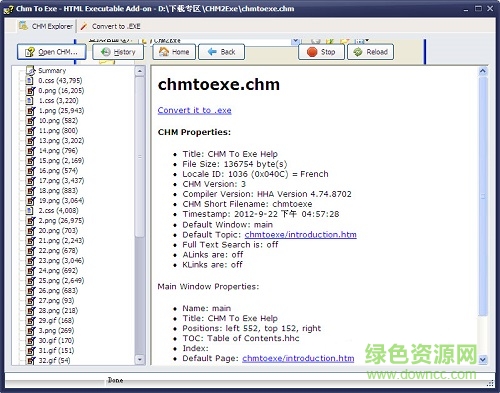This screenshot has width=500, height=393.
Task: Click the Open CHM... button
Action: click(x=52, y=52)
